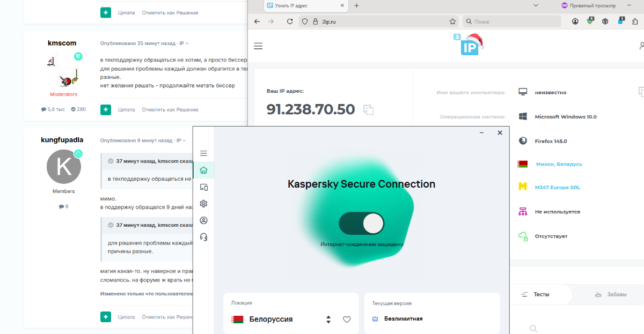Open the devices section in Kaspersky sidebar
This screenshot has width=644, height=334.
203,187
